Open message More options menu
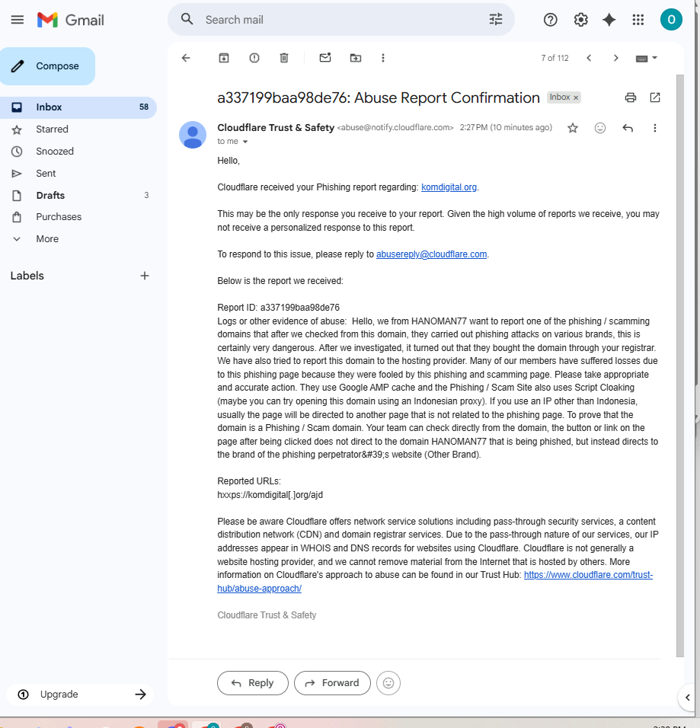Image resolution: width=700 pixels, height=728 pixels. 655,128
